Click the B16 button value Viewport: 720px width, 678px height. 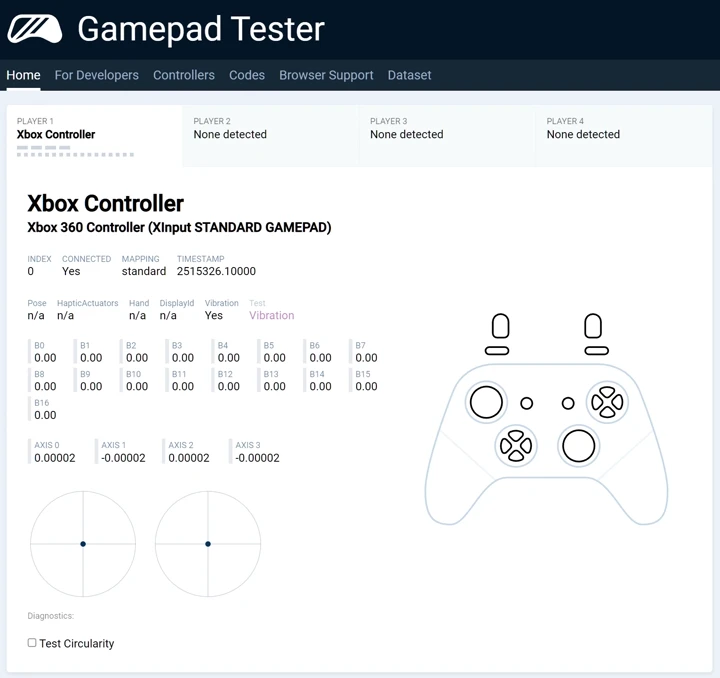(x=45, y=415)
